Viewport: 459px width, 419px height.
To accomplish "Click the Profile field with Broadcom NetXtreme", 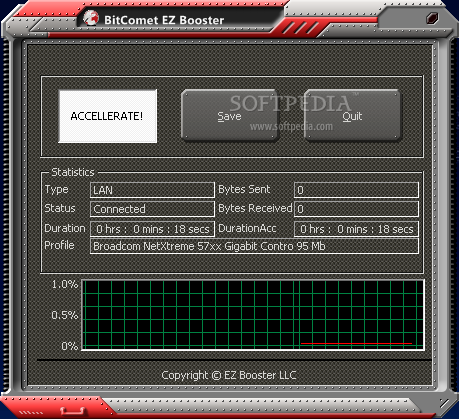I will (254, 246).
